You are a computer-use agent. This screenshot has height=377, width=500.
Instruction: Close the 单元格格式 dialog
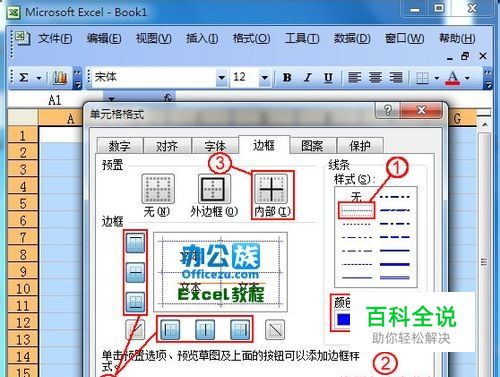point(421,110)
